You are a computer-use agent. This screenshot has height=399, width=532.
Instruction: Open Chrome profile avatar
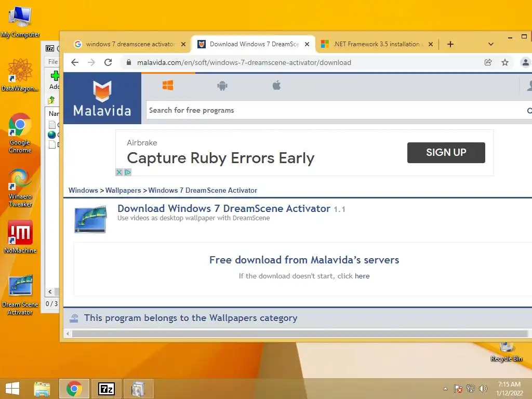[525, 62]
